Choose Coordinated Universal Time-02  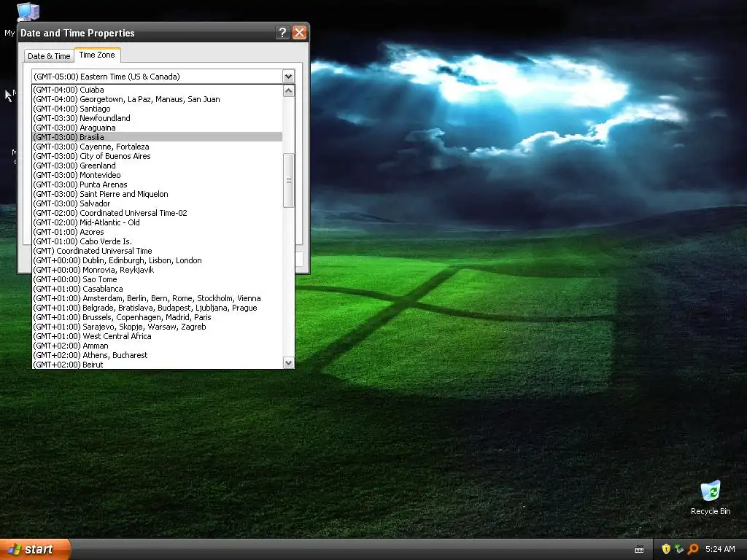[x=158, y=213]
